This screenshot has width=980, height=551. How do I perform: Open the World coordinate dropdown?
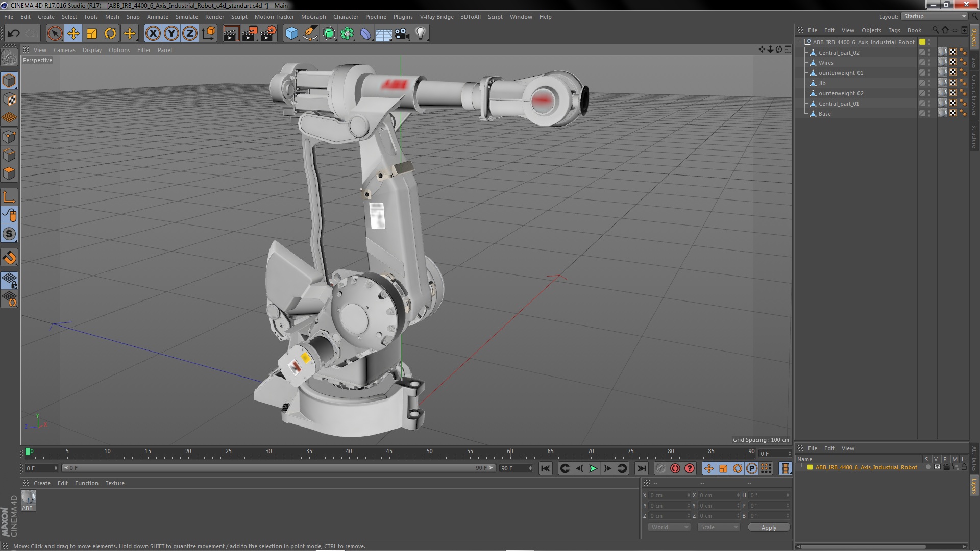(x=669, y=527)
